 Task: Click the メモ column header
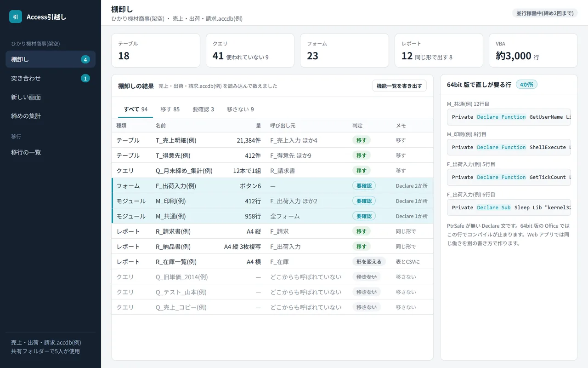pyautogui.click(x=401, y=126)
